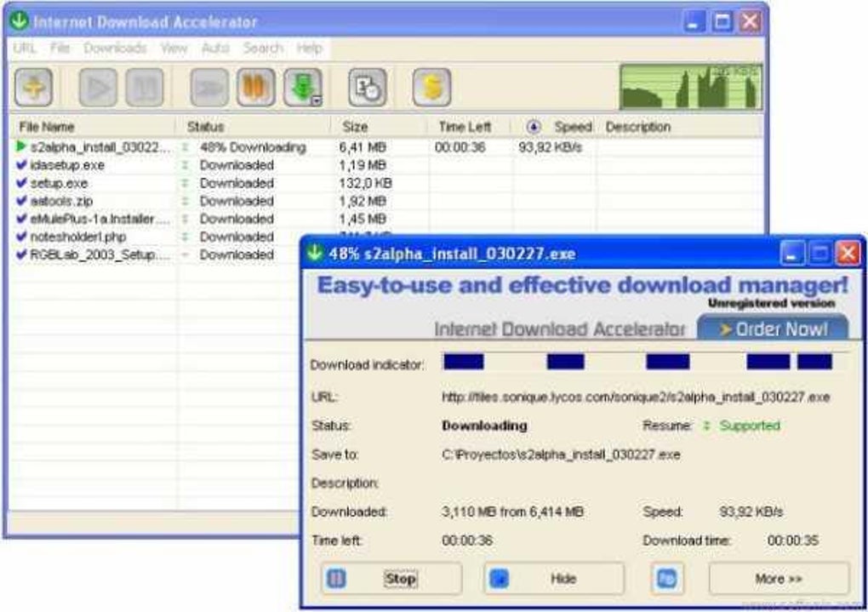The width and height of the screenshot is (868, 612).
Task: Open the dropdown arrow on green download icon
Action: point(317,100)
